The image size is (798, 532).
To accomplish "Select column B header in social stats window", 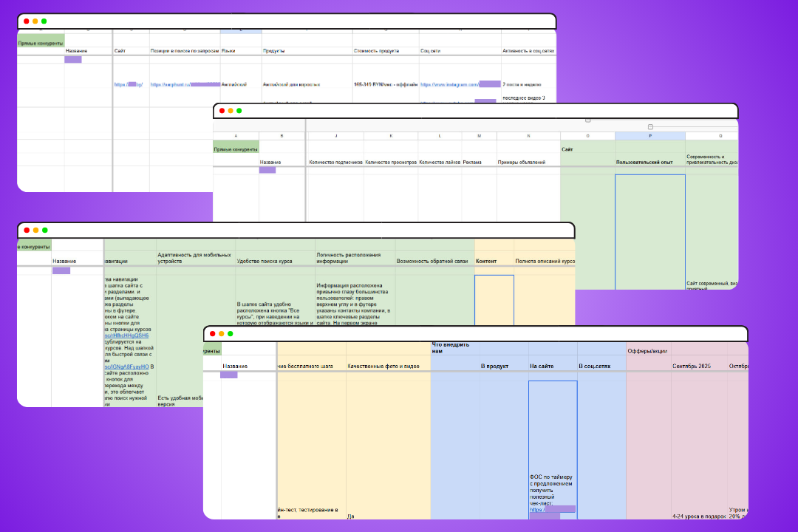I will pyautogui.click(x=282, y=136).
